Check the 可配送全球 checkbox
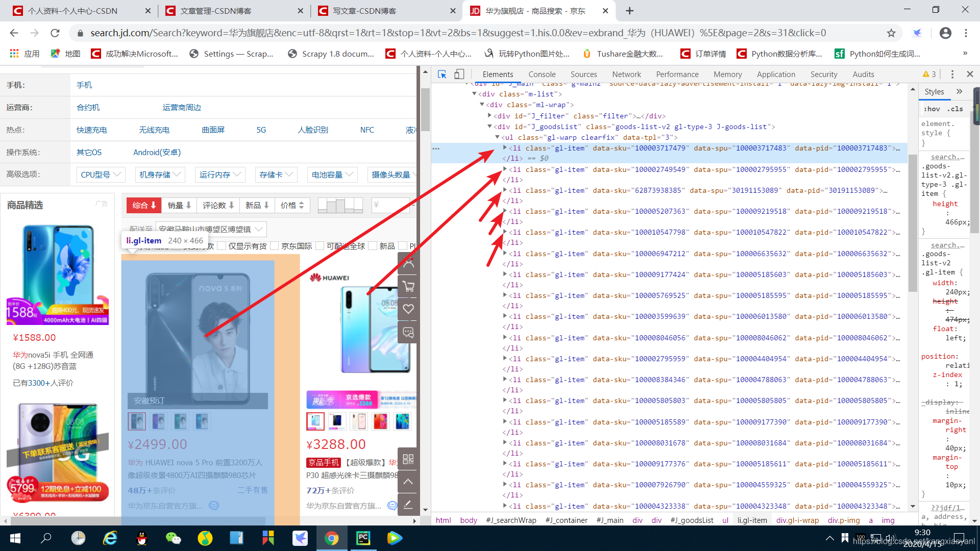Viewport: 980px width, 551px height. (x=320, y=246)
